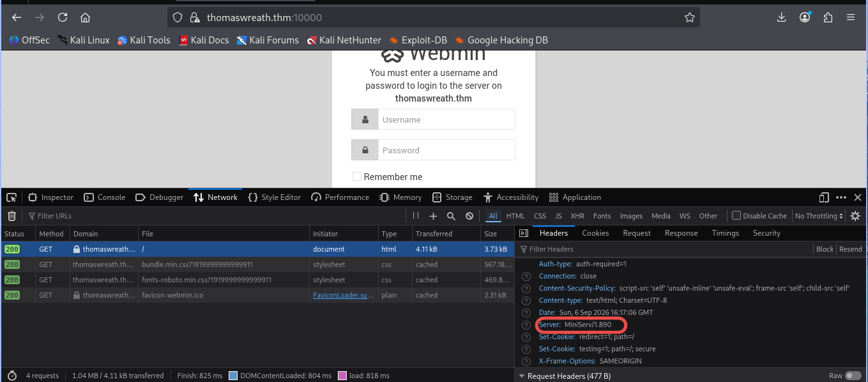
Task: Open request blocking icon
Action: (x=469, y=216)
